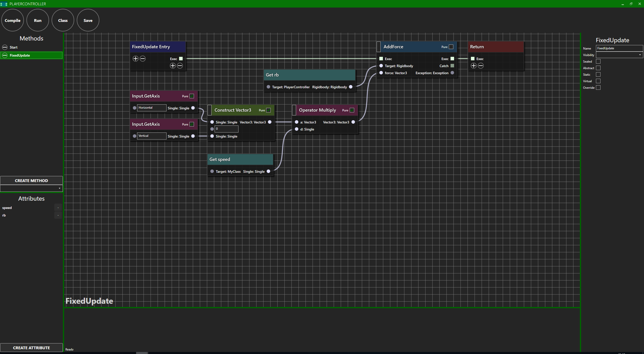The height and width of the screenshot is (354, 644).
Task: Remove the Start method via its minus icon
Action: coord(5,47)
